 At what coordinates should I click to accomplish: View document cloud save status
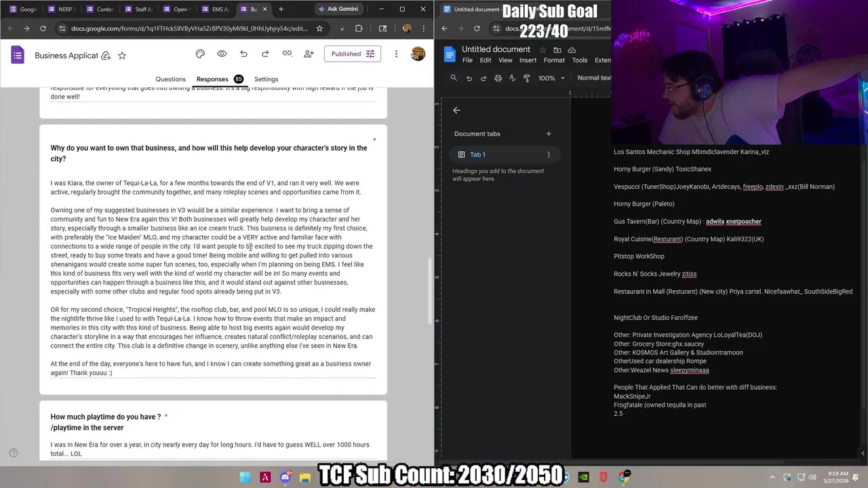[x=572, y=50]
